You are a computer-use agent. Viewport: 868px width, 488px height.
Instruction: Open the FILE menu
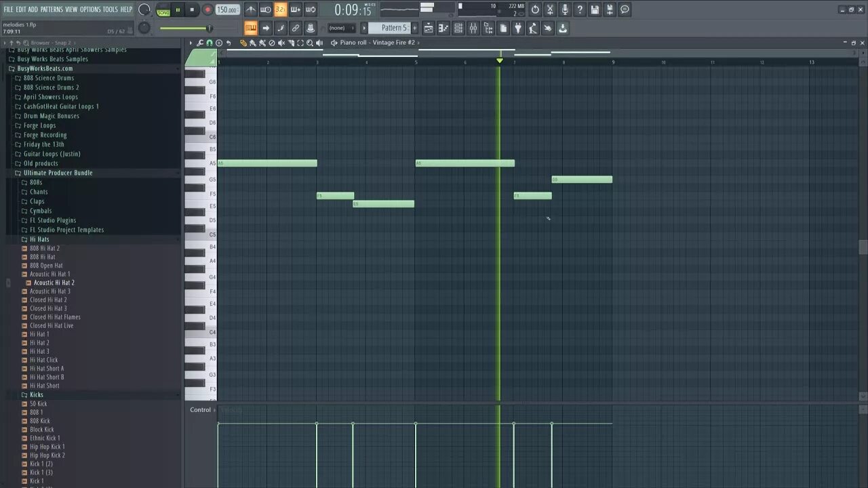[x=8, y=9]
